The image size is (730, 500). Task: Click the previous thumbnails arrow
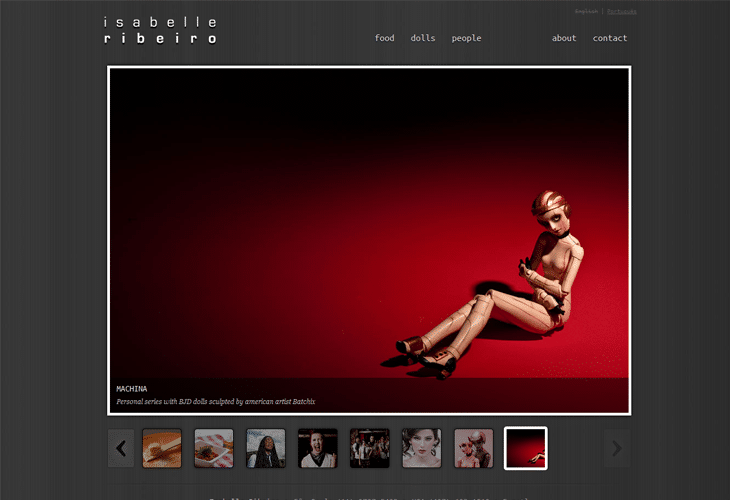(121, 448)
